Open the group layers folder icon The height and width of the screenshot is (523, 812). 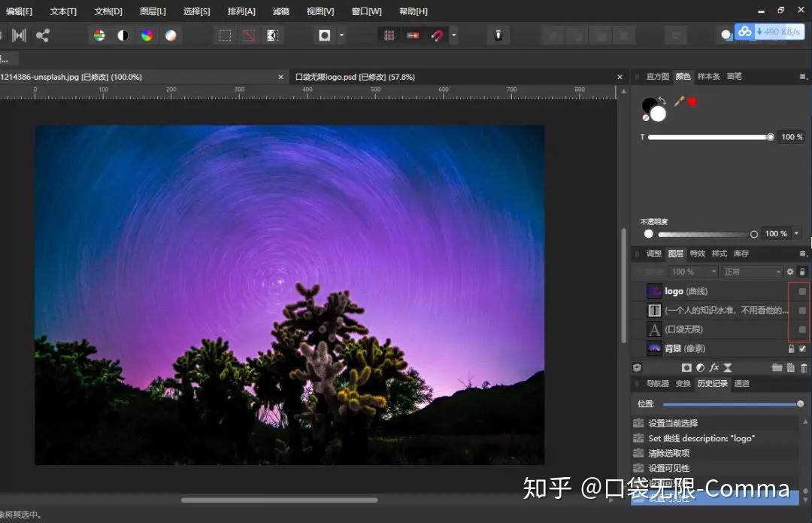click(x=777, y=367)
